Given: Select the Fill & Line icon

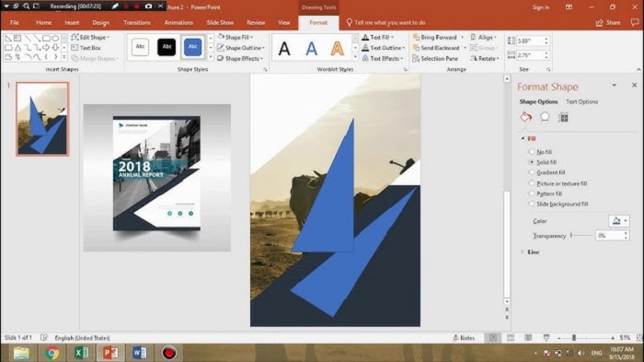Looking at the screenshot, I should (525, 117).
